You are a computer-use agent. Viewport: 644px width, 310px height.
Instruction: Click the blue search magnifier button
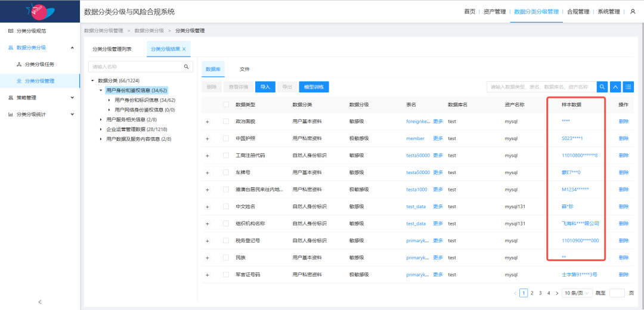click(603, 87)
